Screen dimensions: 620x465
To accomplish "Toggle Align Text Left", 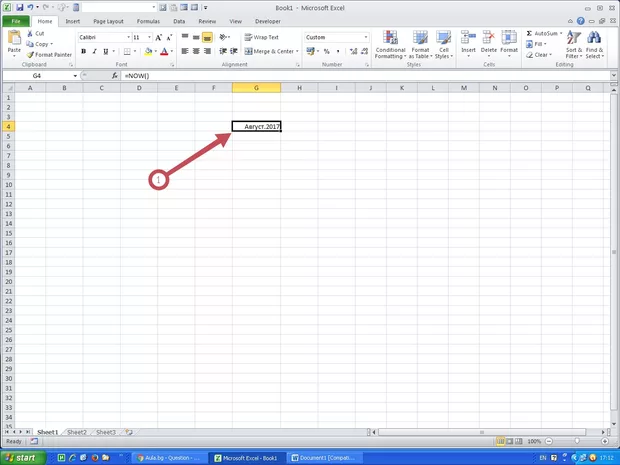I will click(185, 51).
